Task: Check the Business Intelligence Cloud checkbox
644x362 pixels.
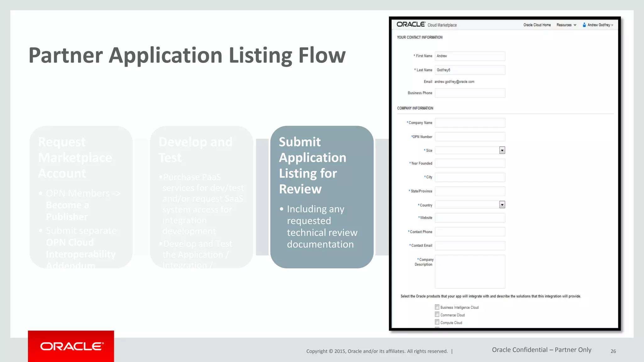Action: pos(437,307)
